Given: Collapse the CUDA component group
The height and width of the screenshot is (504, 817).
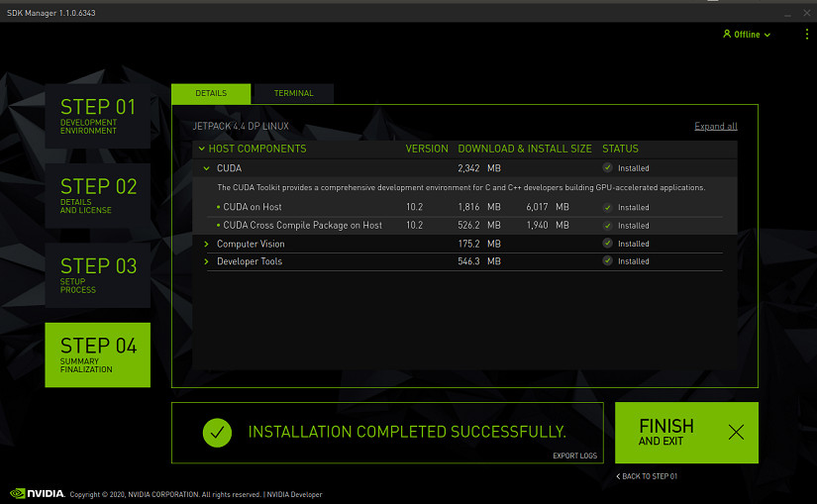Looking at the screenshot, I should (206, 168).
